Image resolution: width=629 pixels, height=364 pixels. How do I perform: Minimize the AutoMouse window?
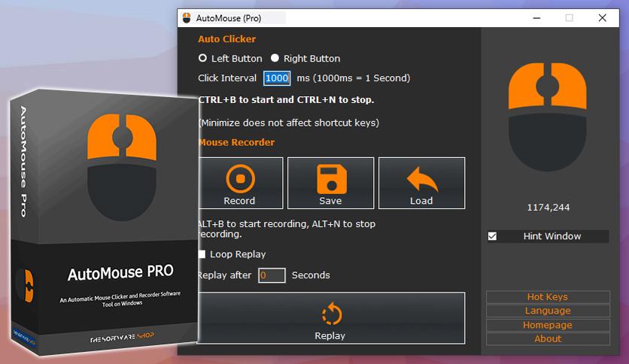[536, 18]
